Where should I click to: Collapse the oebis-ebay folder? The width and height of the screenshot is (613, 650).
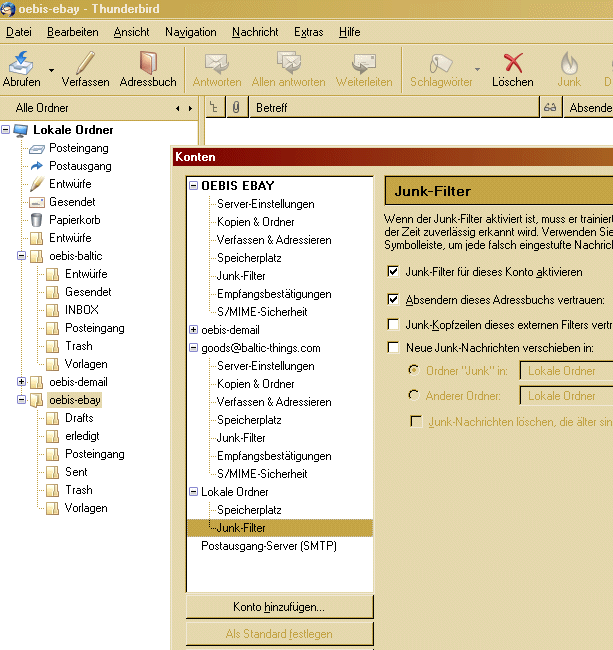coord(21,400)
